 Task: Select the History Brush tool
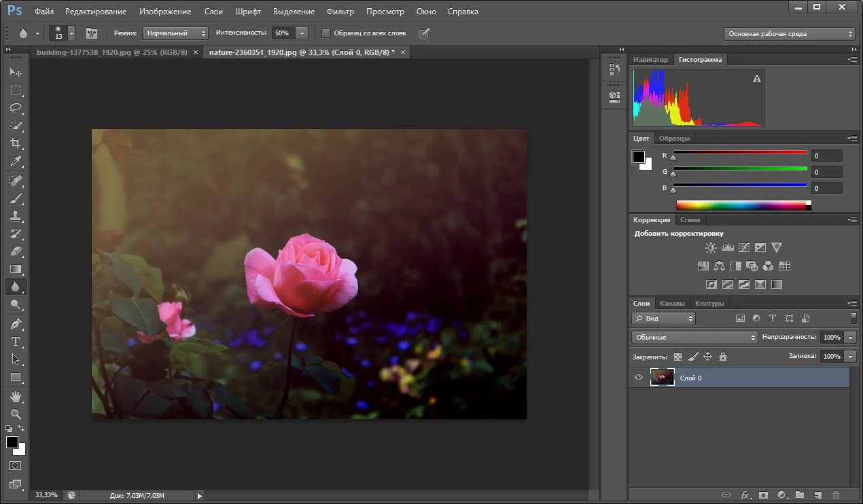(x=16, y=234)
